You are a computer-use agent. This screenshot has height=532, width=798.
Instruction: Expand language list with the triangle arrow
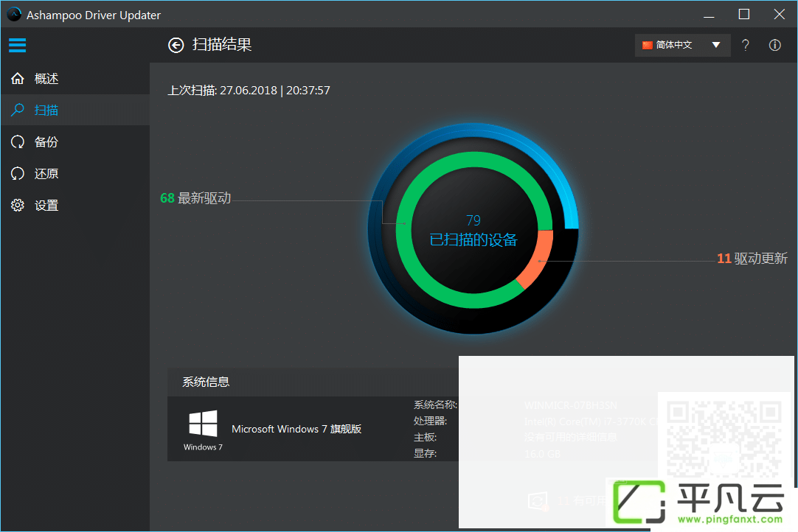tap(716, 45)
